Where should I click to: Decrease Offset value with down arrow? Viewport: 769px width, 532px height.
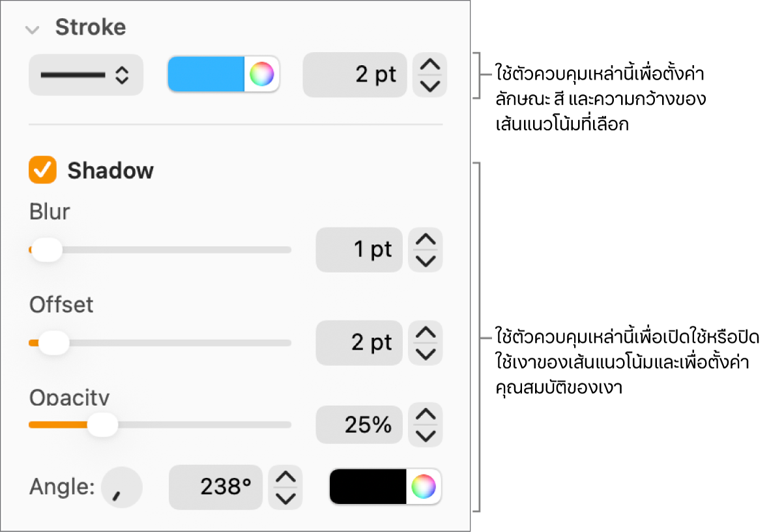tap(426, 353)
